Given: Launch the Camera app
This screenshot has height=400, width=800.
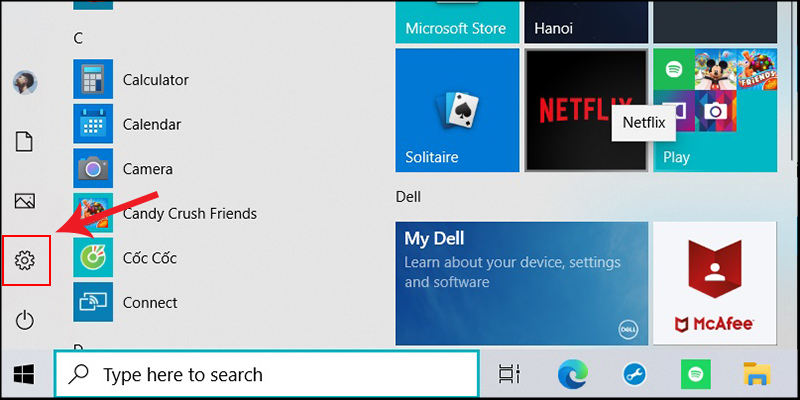Looking at the screenshot, I should click(x=147, y=169).
